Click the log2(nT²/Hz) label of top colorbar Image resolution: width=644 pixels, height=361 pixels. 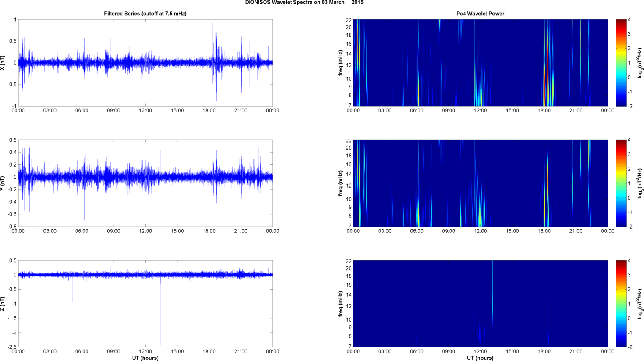(640, 63)
